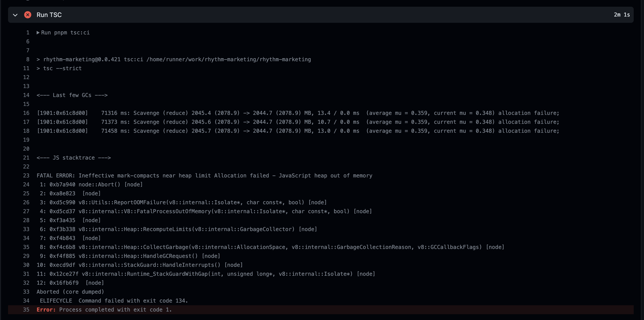Click the red failure status icon
644x320 pixels.
(x=28, y=15)
